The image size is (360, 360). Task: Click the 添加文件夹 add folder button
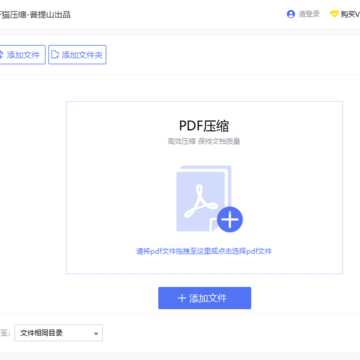click(77, 55)
